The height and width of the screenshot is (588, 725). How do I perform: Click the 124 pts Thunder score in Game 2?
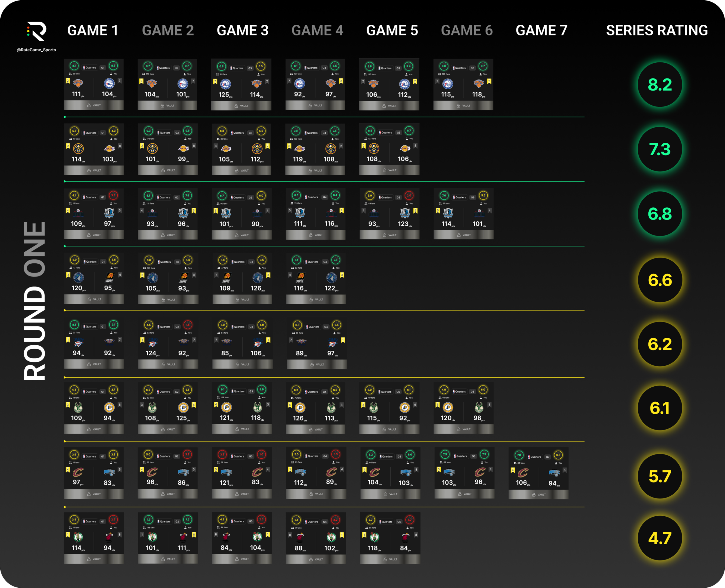(153, 353)
